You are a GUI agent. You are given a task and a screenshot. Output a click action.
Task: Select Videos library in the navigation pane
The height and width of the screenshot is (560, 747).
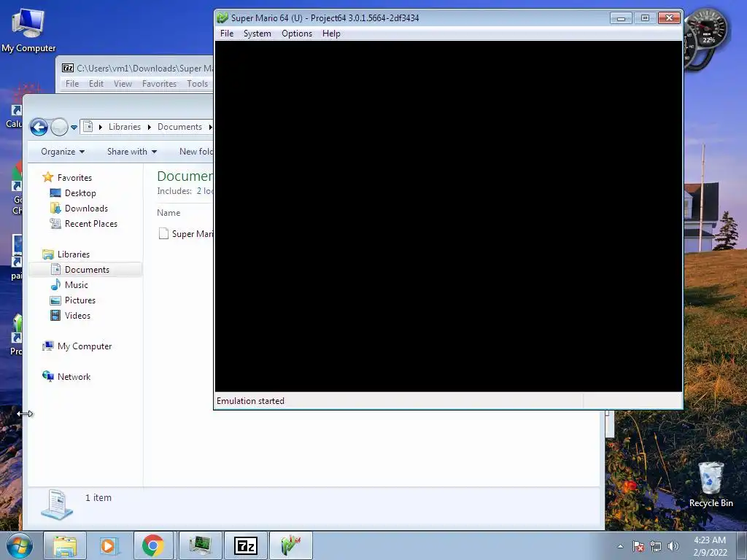point(77,315)
